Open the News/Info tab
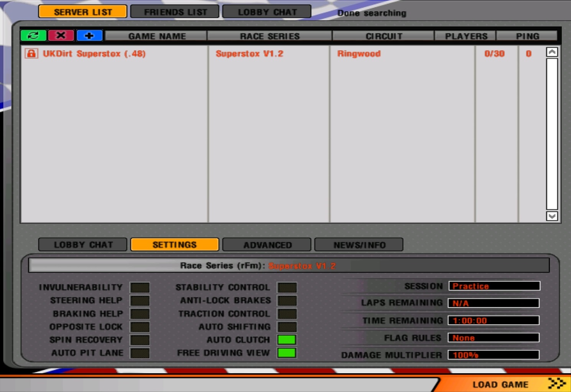 pos(359,244)
